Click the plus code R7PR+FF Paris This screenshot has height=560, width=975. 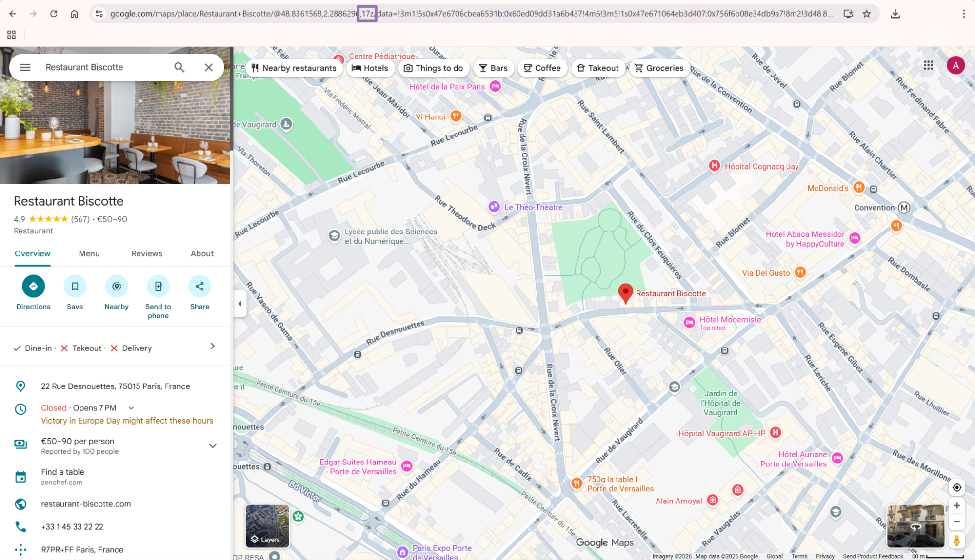click(x=82, y=550)
